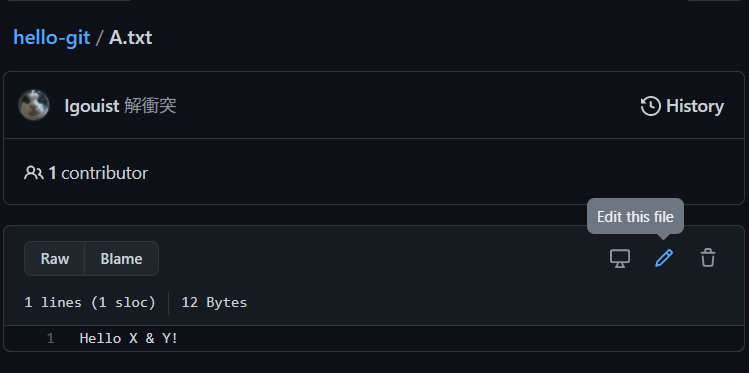
Task: Click the "Edit this file" tooltip bubble
Action: click(x=635, y=216)
